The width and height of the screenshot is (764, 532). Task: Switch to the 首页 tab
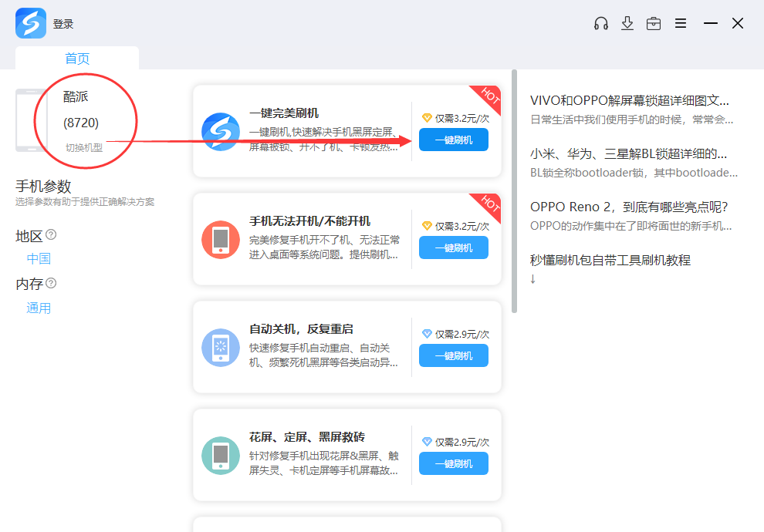click(77, 59)
